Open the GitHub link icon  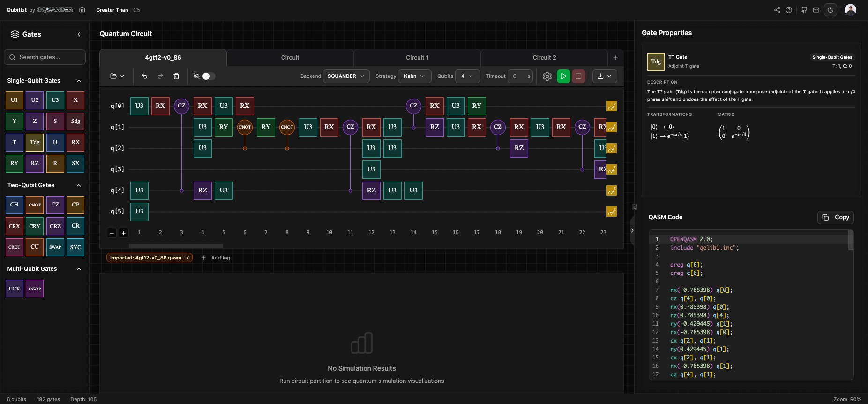(x=804, y=10)
